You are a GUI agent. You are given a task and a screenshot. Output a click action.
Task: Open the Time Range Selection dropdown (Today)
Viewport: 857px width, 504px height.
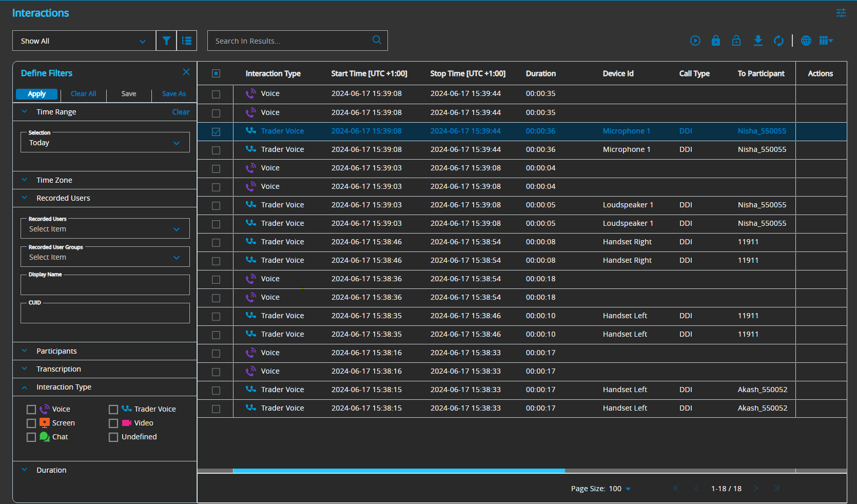tap(105, 142)
